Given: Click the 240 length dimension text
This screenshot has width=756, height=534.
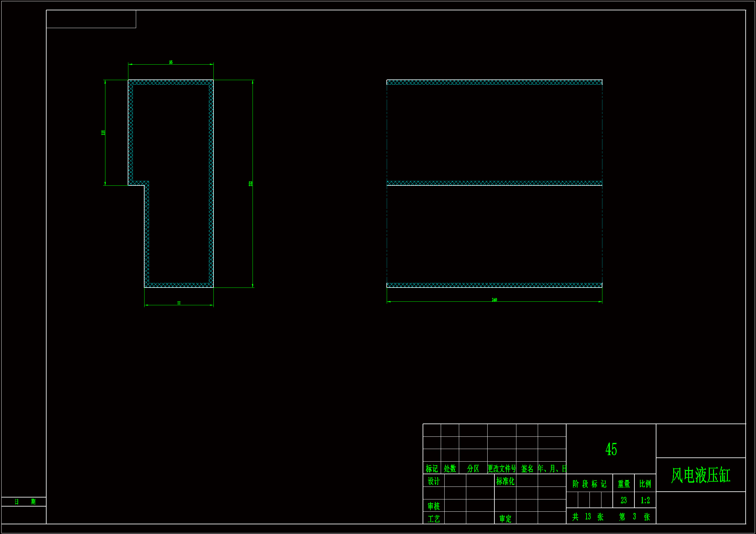Looking at the screenshot, I should tap(494, 300).
